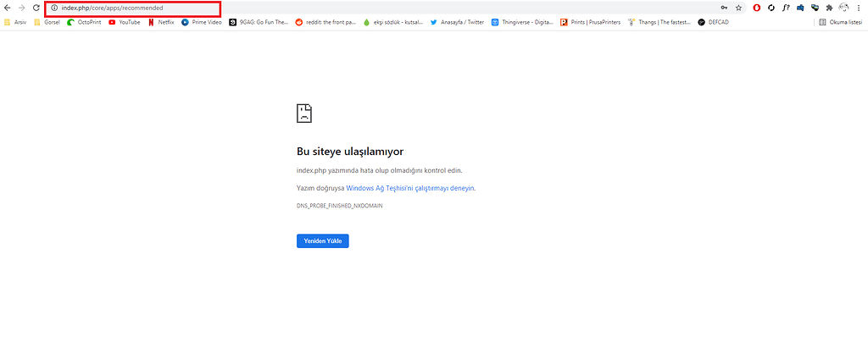Click the 'Bu siteye ulaşılamıyor' heading
The width and height of the screenshot is (868, 337).
click(x=350, y=152)
